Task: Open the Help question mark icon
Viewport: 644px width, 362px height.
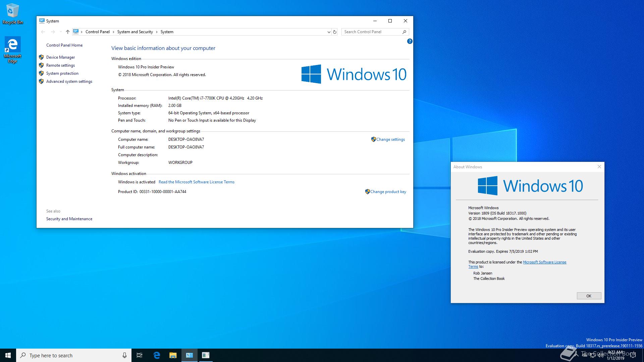Action: point(410,41)
